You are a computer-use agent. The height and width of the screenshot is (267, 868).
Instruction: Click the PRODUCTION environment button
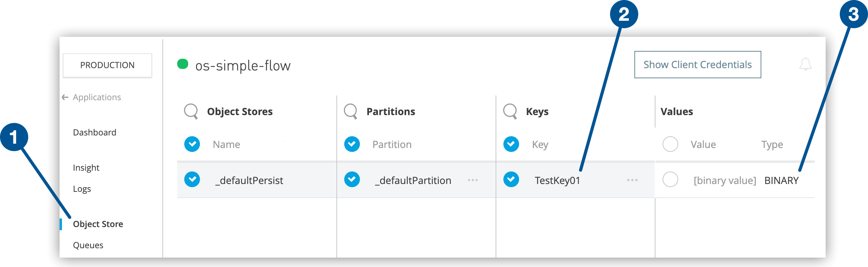[107, 65]
